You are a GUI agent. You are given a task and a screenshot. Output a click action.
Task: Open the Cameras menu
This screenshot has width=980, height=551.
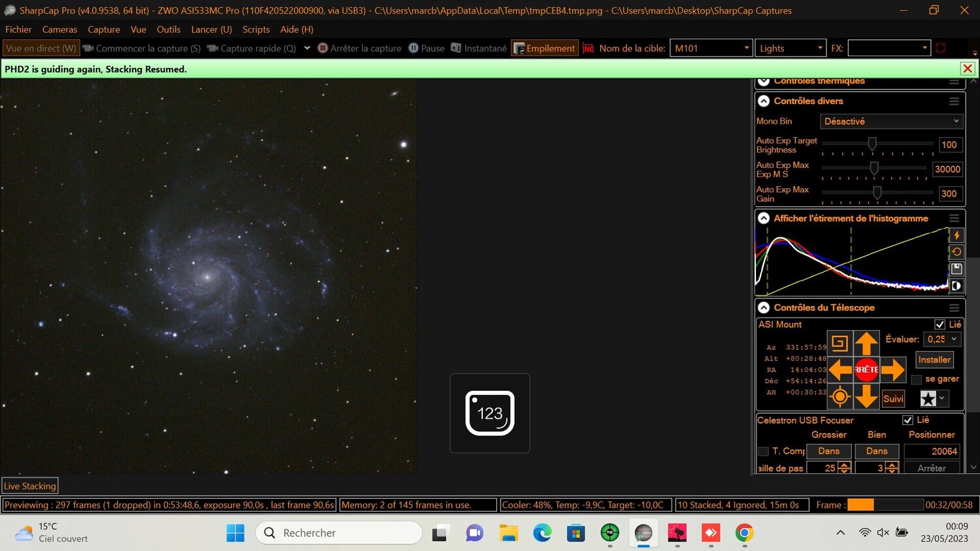click(x=59, y=29)
